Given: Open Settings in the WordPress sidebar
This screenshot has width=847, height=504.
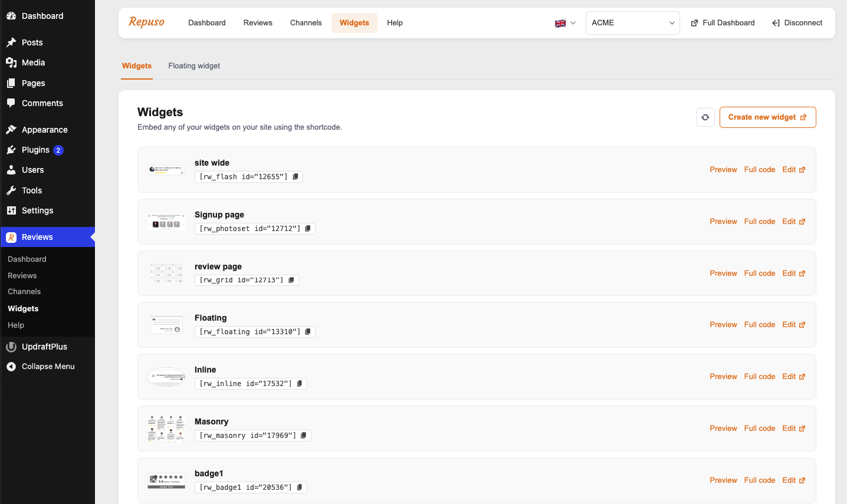Looking at the screenshot, I should coord(47,210).
